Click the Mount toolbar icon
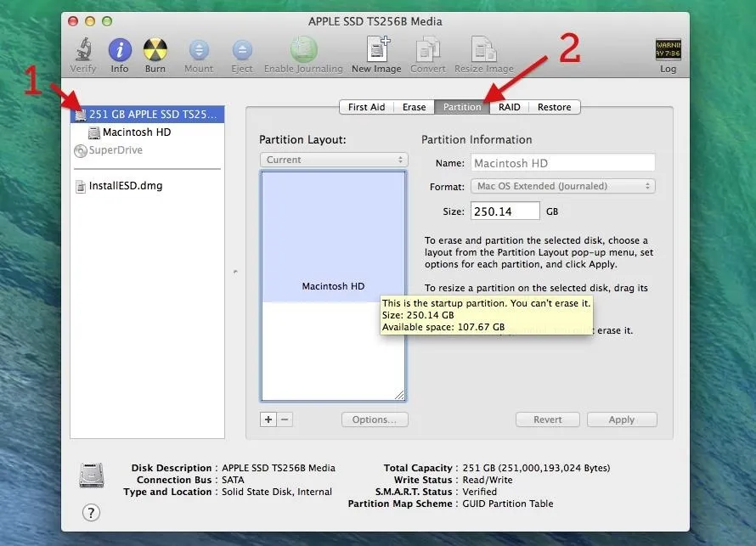Image resolution: width=756 pixels, height=546 pixels. 199,49
